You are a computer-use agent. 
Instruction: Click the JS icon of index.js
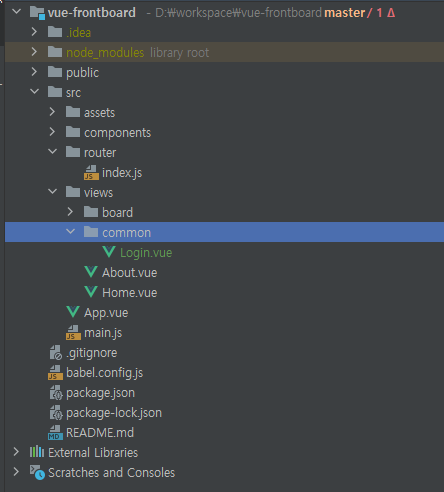(x=91, y=173)
